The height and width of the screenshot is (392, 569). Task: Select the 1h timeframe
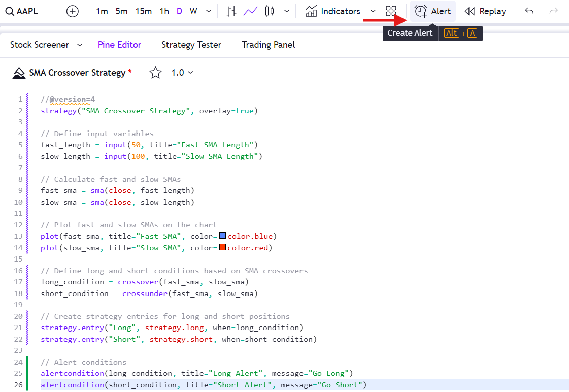pyautogui.click(x=164, y=11)
